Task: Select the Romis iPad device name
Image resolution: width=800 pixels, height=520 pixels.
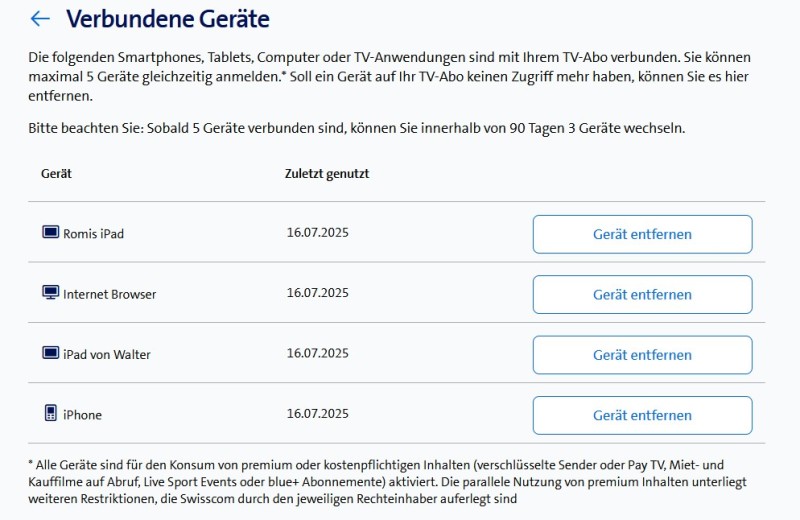Action: [x=93, y=235]
